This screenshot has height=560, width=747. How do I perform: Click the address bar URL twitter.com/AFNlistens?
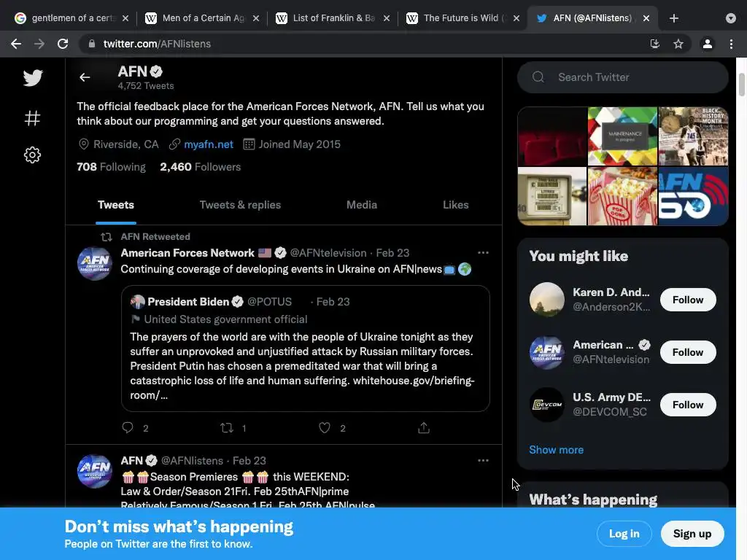click(x=158, y=44)
